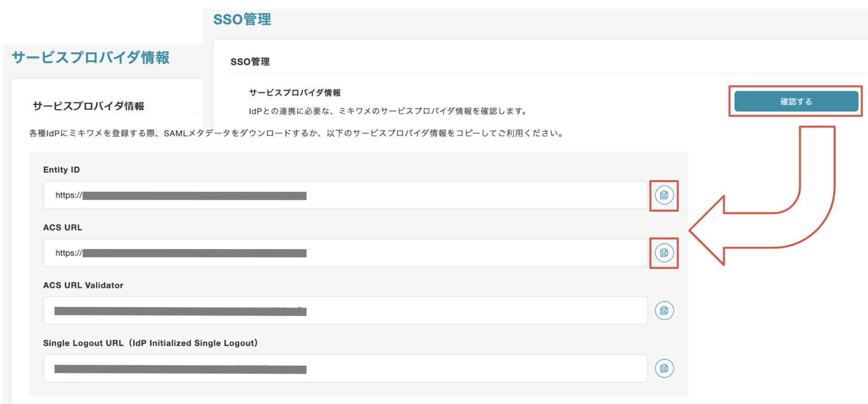Click the Single Logout URL field label

(x=150, y=343)
